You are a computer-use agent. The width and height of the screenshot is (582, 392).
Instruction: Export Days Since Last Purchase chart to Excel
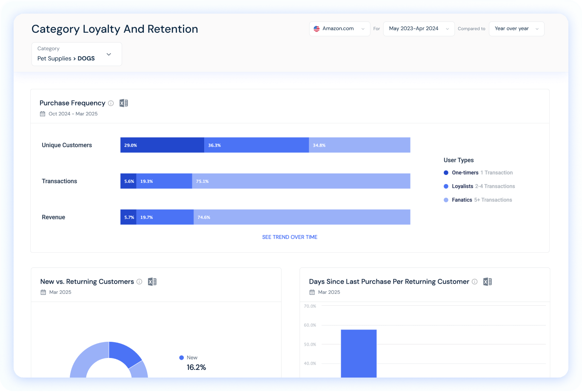(487, 281)
